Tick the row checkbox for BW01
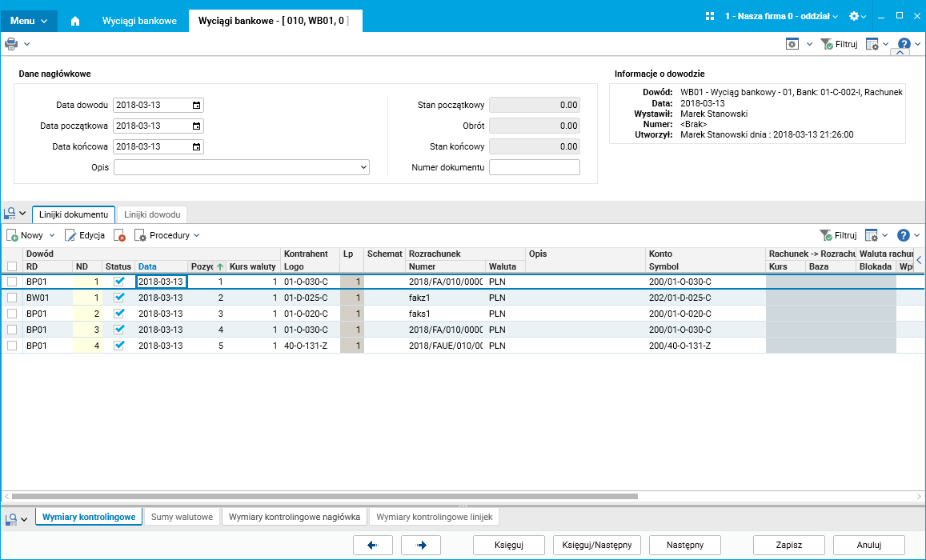The width and height of the screenshot is (926, 560). (12, 298)
